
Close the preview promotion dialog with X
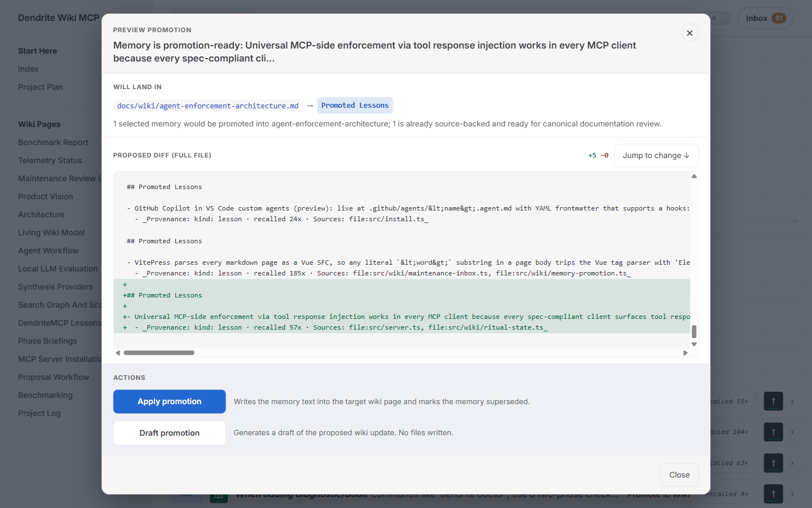(690, 33)
